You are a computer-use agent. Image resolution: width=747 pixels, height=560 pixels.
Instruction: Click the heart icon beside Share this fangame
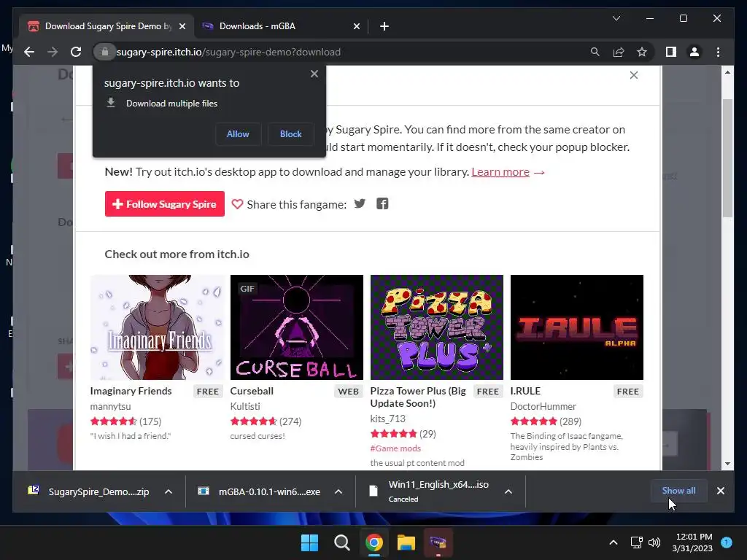click(x=237, y=204)
